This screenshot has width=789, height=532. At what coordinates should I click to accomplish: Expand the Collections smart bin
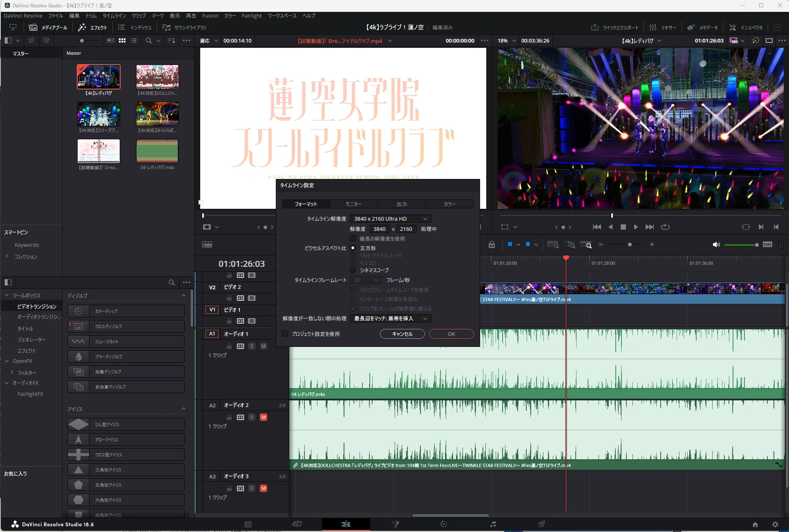point(7,256)
